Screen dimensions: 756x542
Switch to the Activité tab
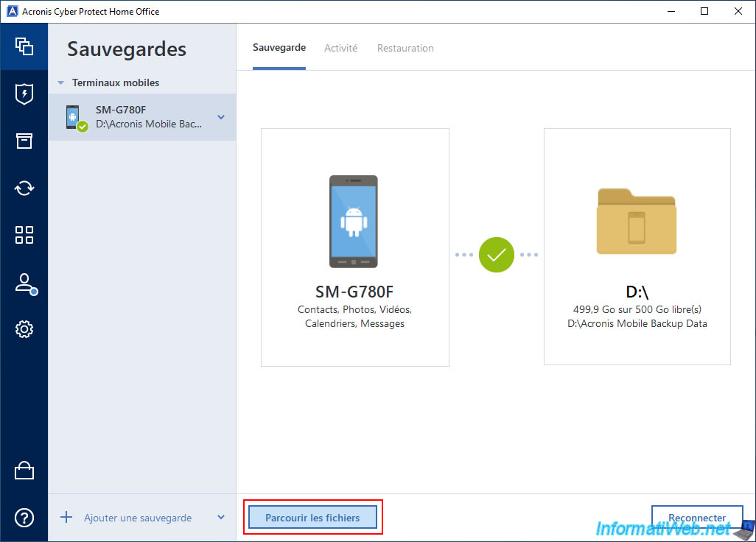pyautogui.click(x=341, y=48)
